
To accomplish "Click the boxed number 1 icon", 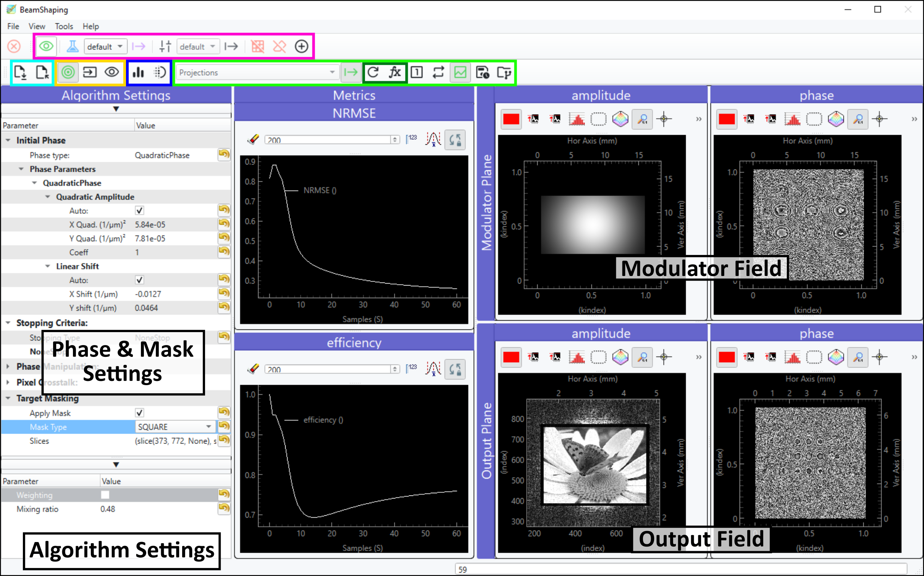I will [x=417, y=72].
